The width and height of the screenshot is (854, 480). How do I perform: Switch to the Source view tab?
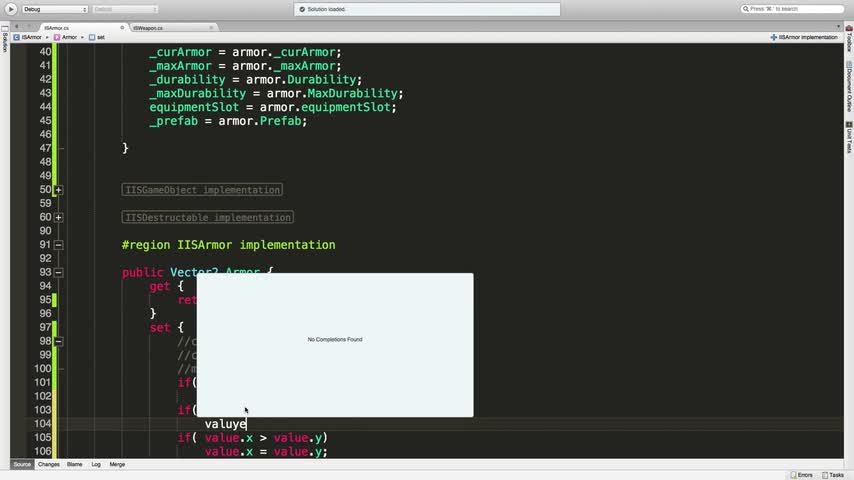tap(22, 465)
